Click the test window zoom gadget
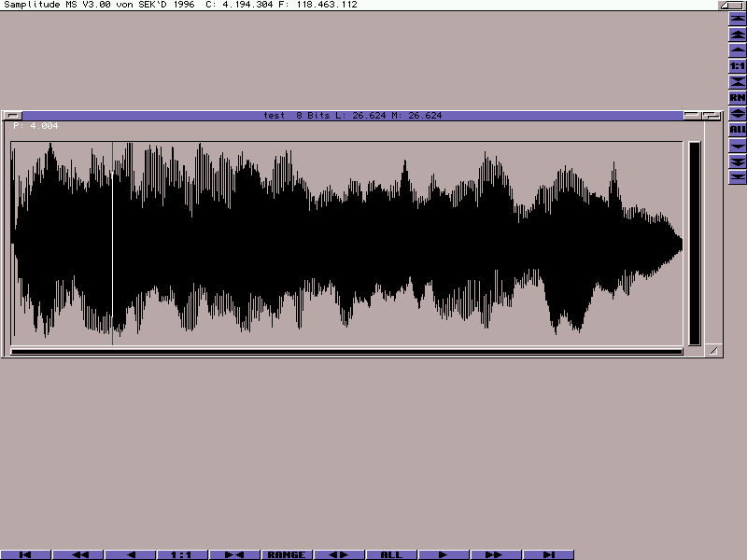 pos(692,115)
